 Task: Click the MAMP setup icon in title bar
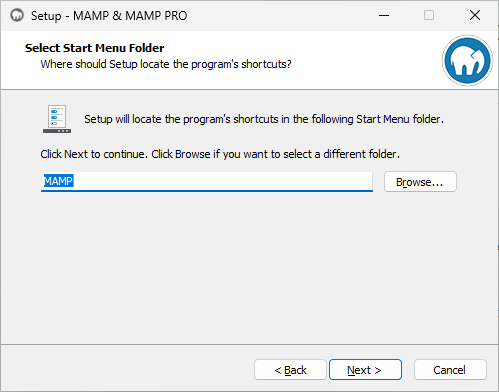[17, 15]
